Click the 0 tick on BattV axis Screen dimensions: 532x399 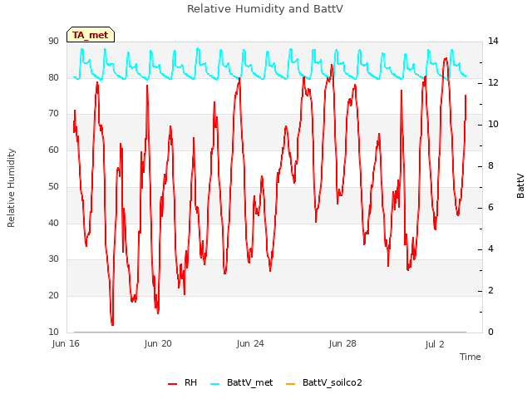490,332
